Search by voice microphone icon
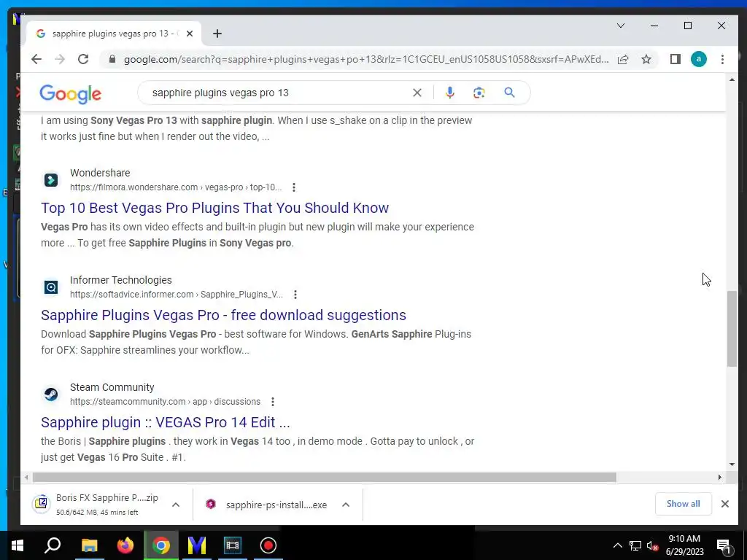The image size is (747, 560). pyautogui.click(x=449, y=93)
